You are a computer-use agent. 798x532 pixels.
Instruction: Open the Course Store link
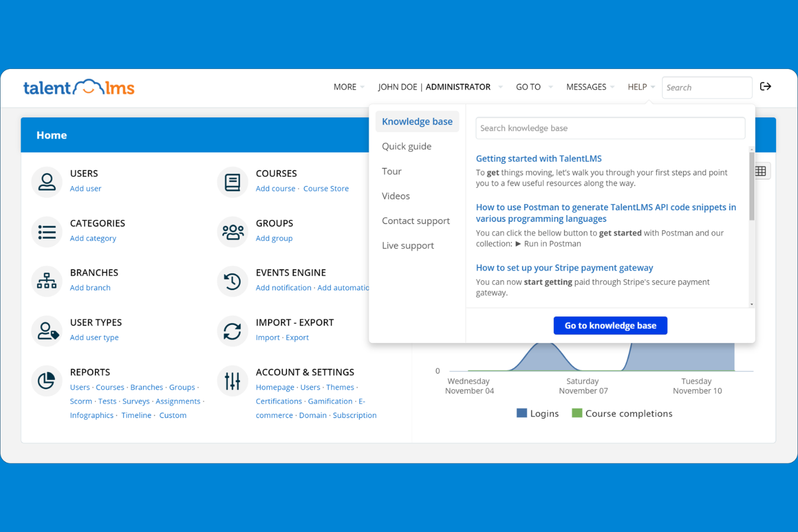(x=326, y=189)
